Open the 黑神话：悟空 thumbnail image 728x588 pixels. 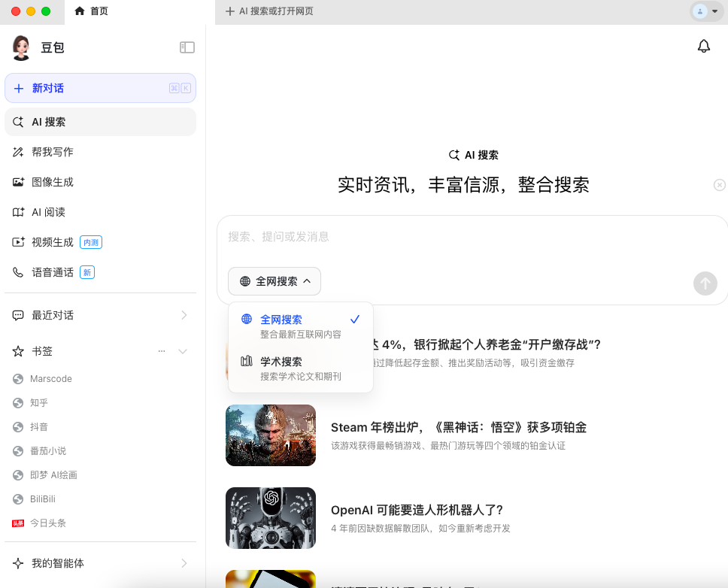tap(271, 435)
